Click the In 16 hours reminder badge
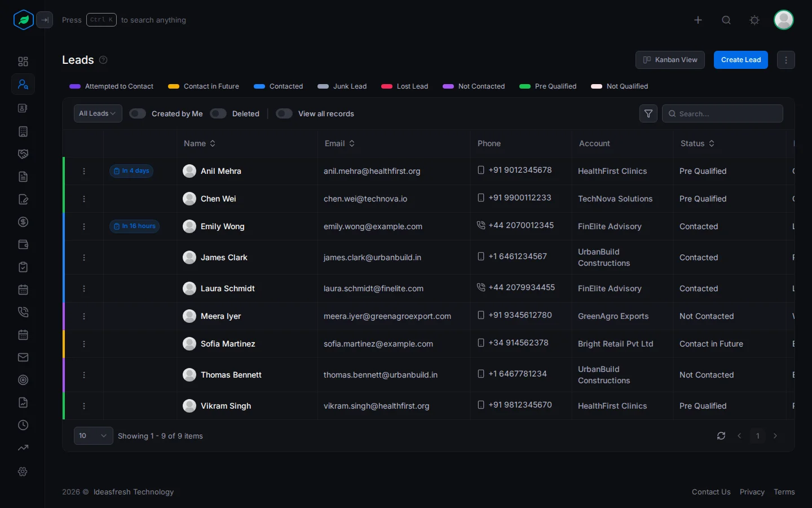The height and width of the screenshot is (508, 812). [134, 226]
